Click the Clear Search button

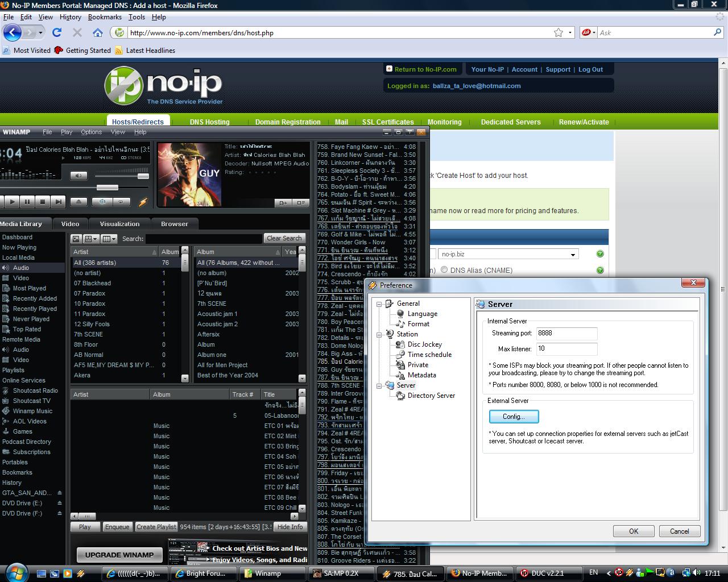point(284,238)
